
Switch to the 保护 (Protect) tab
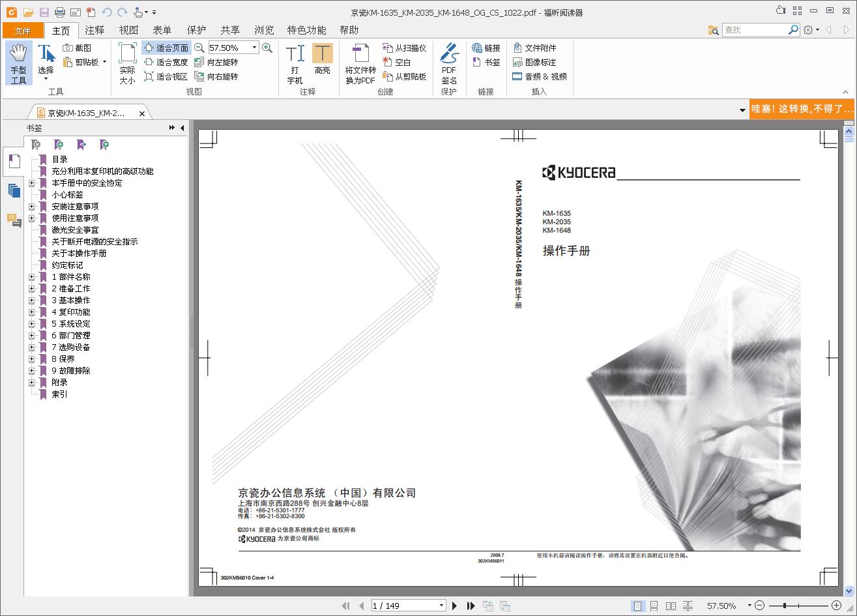coord(196,30)
